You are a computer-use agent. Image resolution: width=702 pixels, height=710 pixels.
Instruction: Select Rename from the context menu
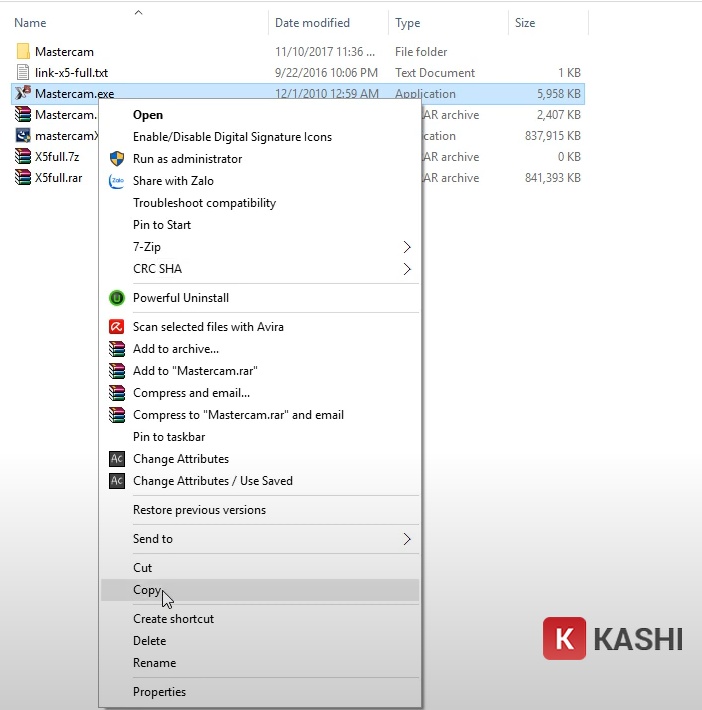tap(154, 663)
